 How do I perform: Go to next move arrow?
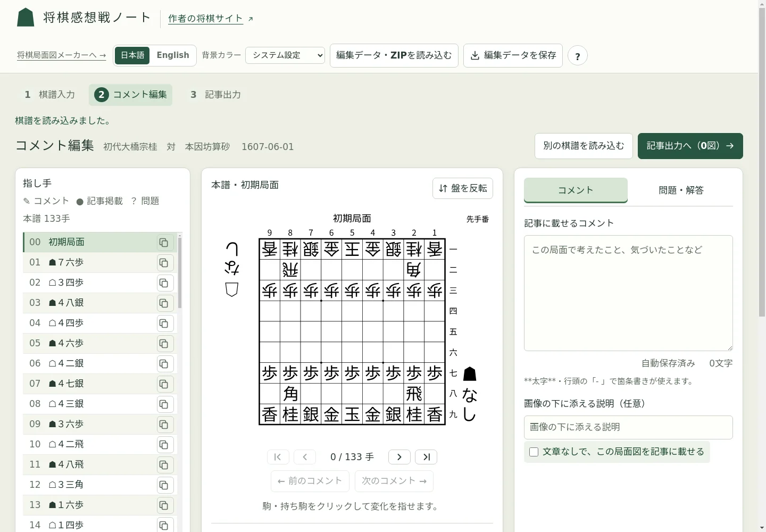click(x=399, y=457)
